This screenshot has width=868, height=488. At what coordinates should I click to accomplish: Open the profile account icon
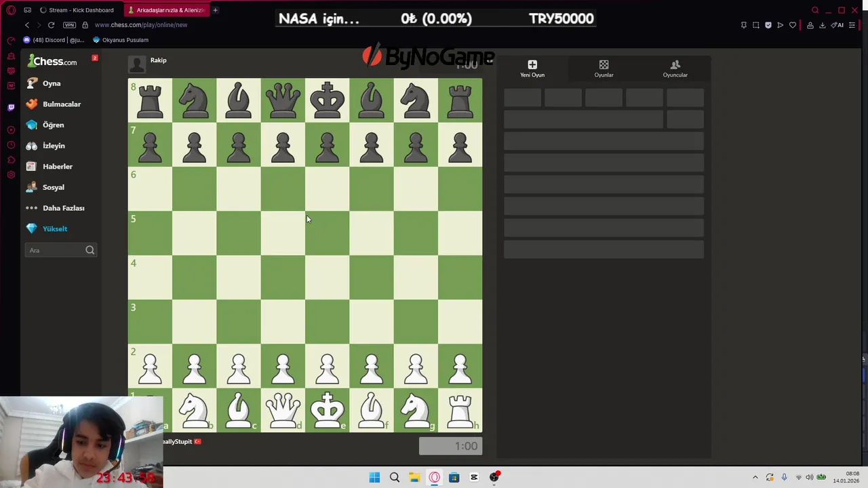tap(810, 25)
